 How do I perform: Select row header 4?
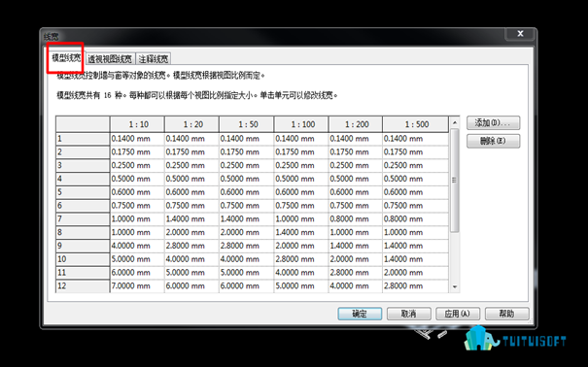(x=83, y=179)
